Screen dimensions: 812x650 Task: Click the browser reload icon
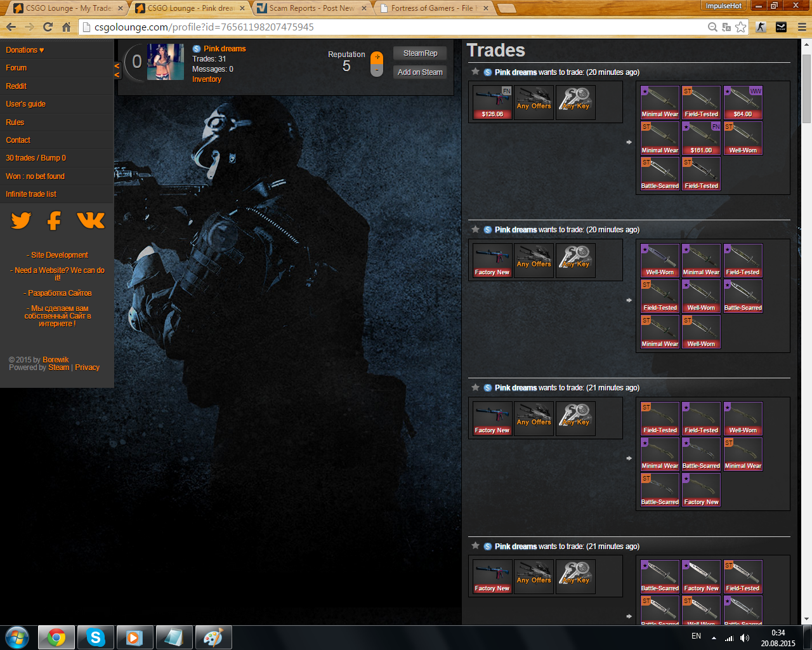coord(48,27)
